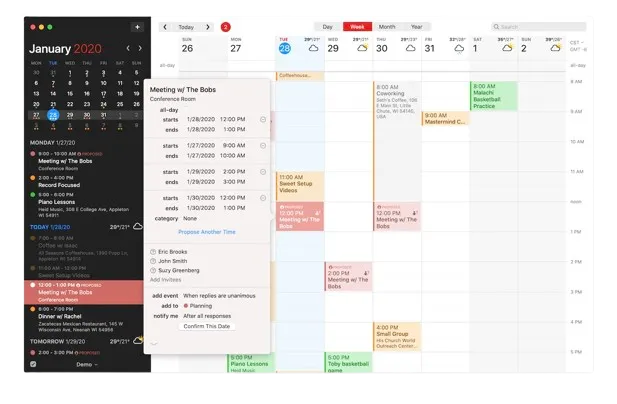
Task: Select the Planning calendar color dot
Action: (x=187, y=305)
